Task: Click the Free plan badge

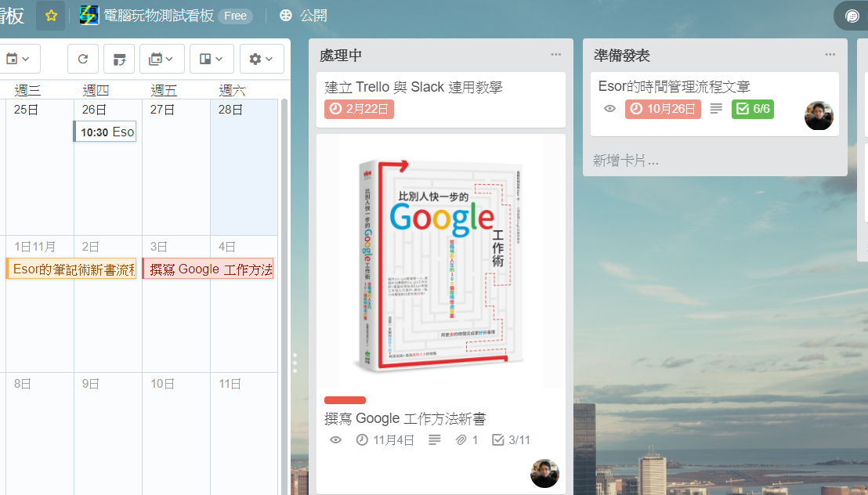Action: click(235, 16)
